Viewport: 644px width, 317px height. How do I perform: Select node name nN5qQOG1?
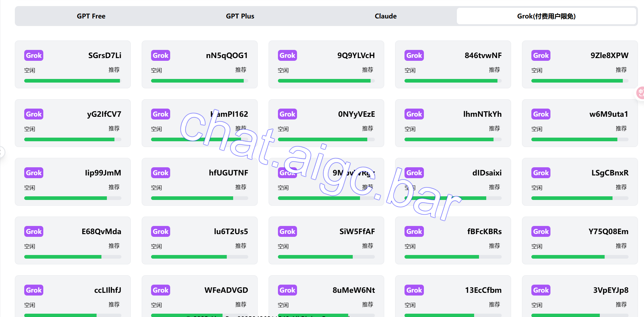click(227, 55)
